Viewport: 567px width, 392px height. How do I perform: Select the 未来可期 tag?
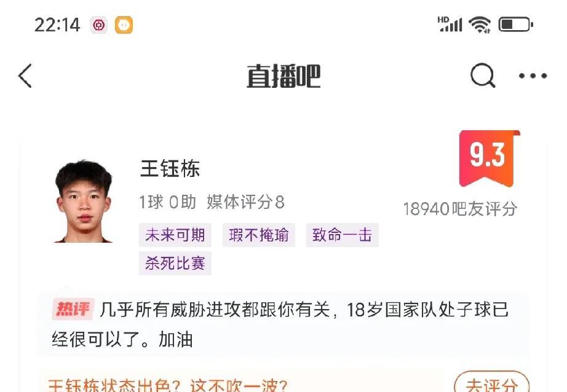(175, 235)
